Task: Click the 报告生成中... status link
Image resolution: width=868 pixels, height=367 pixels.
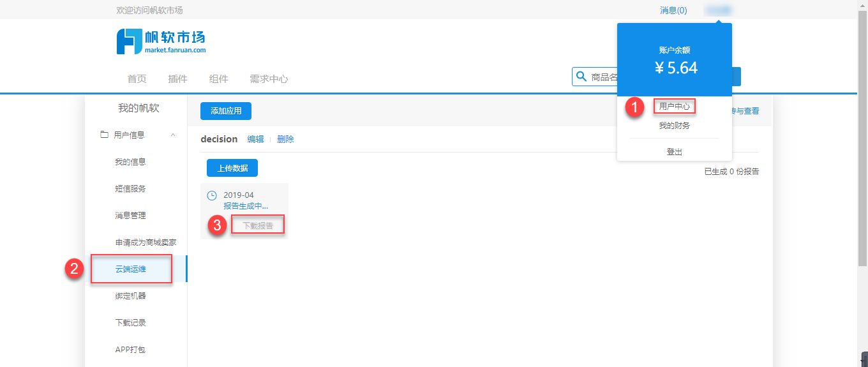Action: tap(246, 206)
